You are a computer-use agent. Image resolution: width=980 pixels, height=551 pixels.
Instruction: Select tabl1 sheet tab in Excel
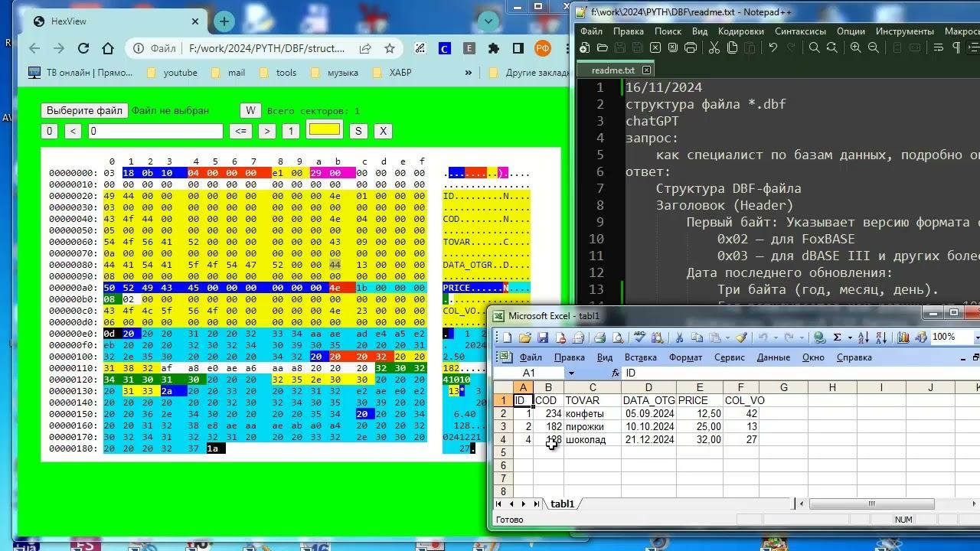coord(562,504)
